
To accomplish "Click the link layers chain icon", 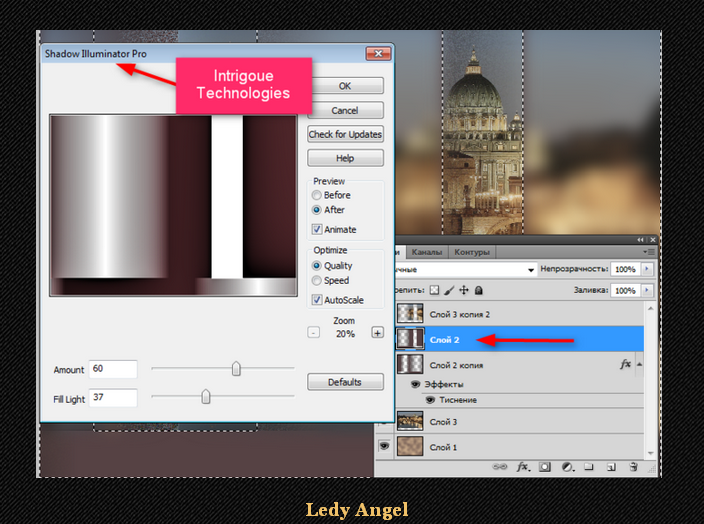I will [500, 467].
